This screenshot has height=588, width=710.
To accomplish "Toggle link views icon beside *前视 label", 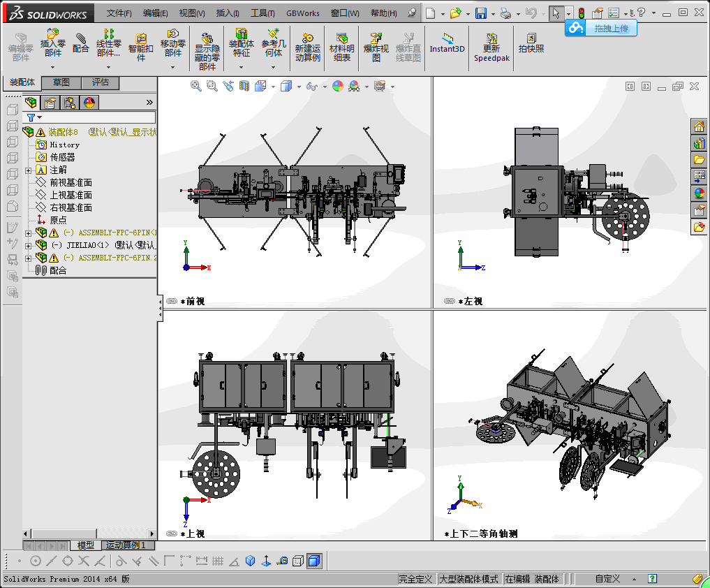I will pos(172,301).
